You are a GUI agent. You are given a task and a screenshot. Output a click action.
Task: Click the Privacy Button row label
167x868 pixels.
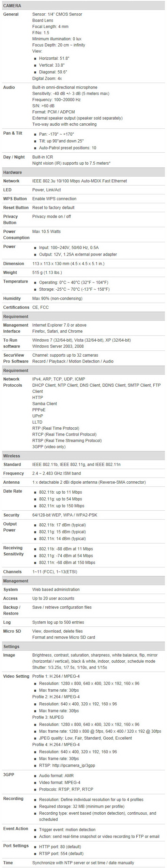click(x=11, y=220)
